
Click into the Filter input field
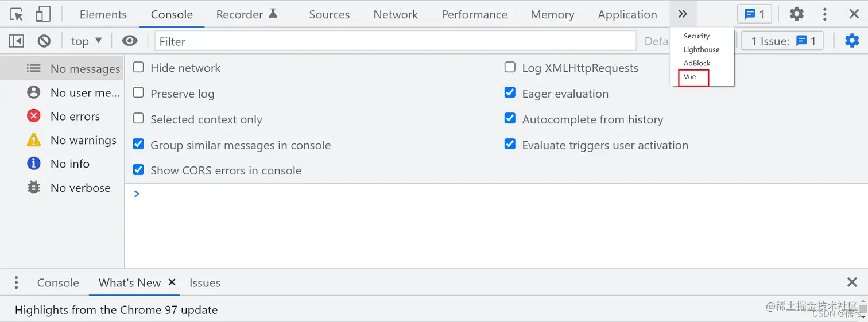click(x=395, y=41)
